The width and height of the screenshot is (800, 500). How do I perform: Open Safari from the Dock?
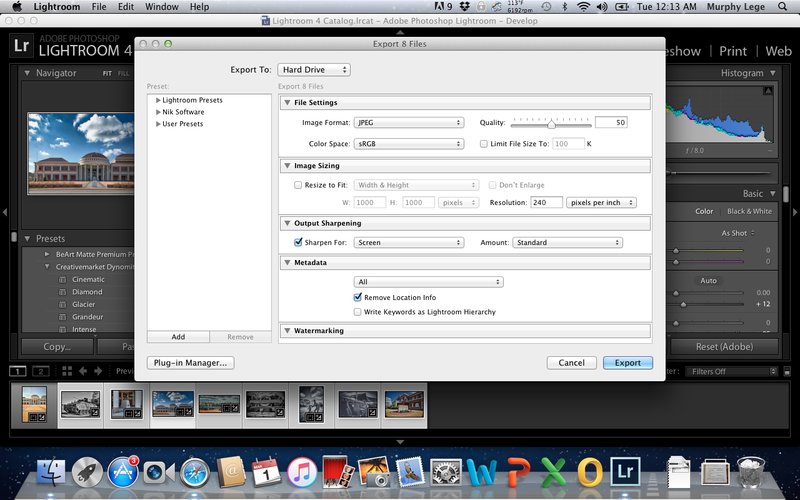tap(195, 472)
